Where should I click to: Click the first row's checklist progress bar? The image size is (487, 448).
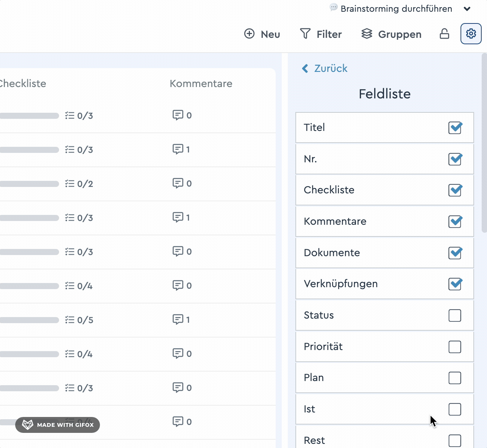(30, 116)
